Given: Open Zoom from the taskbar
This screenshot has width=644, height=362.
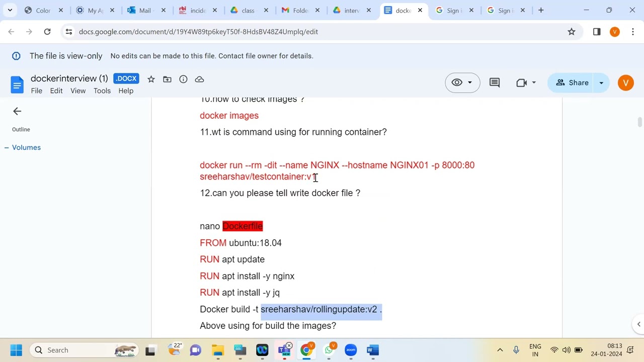Looking at the screenshot, I should click(x=351, y=350).
